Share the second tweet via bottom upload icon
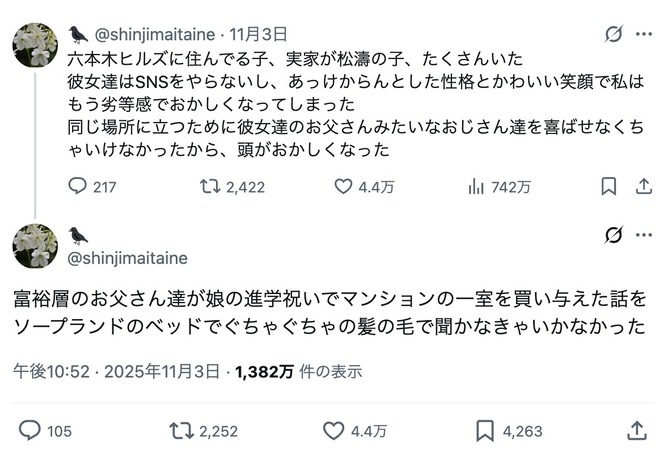The height and width of the screenshot is (453, 668). tap(637, 431)
